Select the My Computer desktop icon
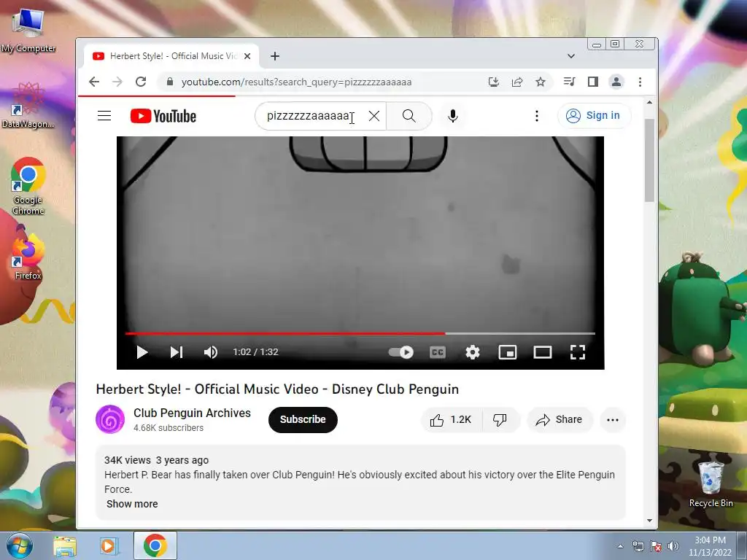747x560 pixels. pos(28,31)
